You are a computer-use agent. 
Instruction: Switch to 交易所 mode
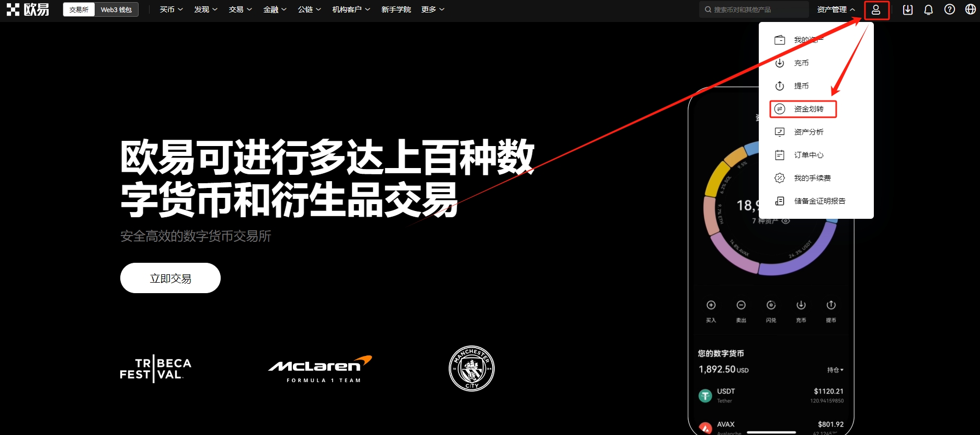coord(79,9)
